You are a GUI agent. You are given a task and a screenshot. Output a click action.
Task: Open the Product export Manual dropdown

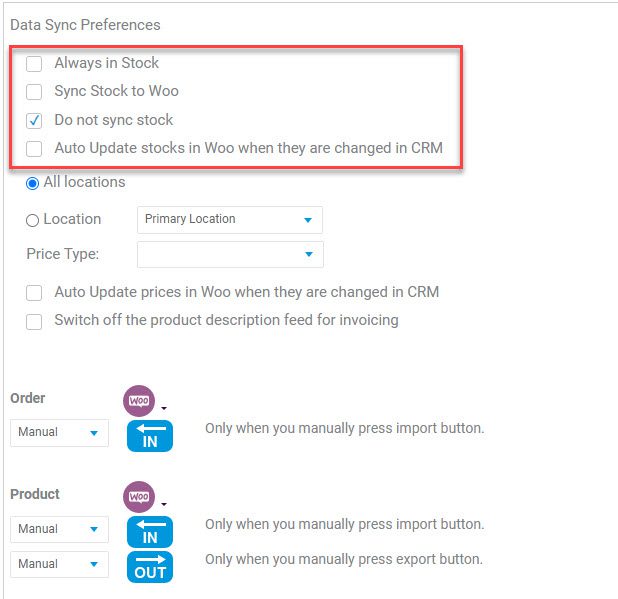click(x=60, y=564)
